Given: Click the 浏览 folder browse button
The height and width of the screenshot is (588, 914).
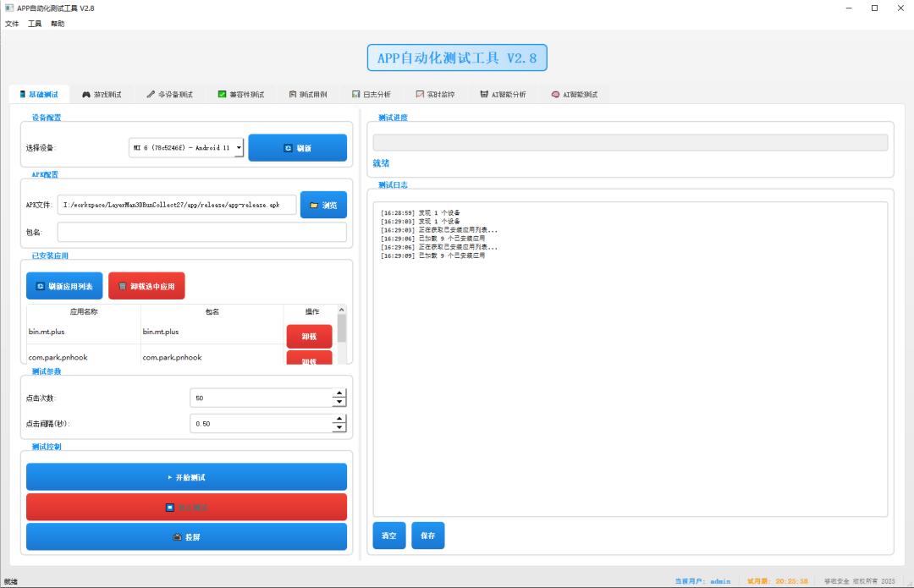Looking at the screenshot, I should click(323, 205).
